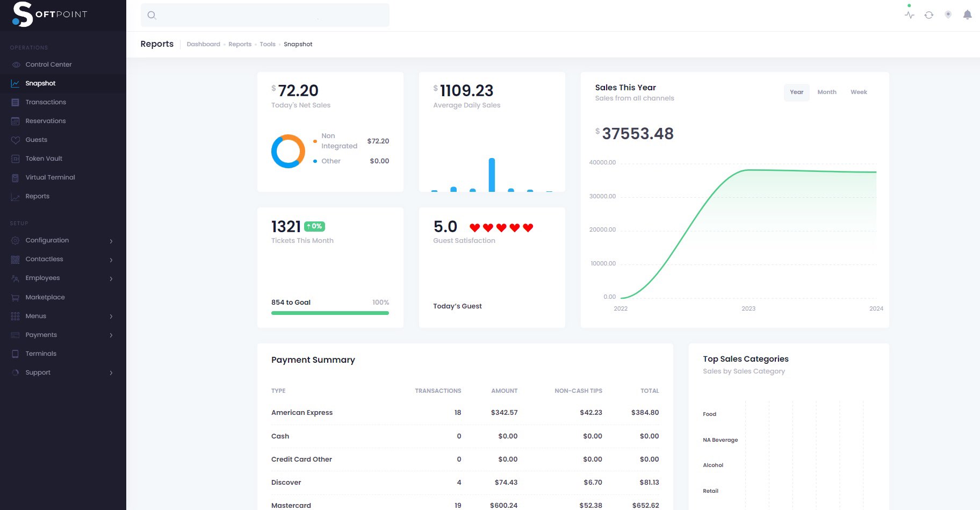Switch sales chart to Year view
Screen dimensions: 980x510
pyautogui.click(x=796, y=92)
